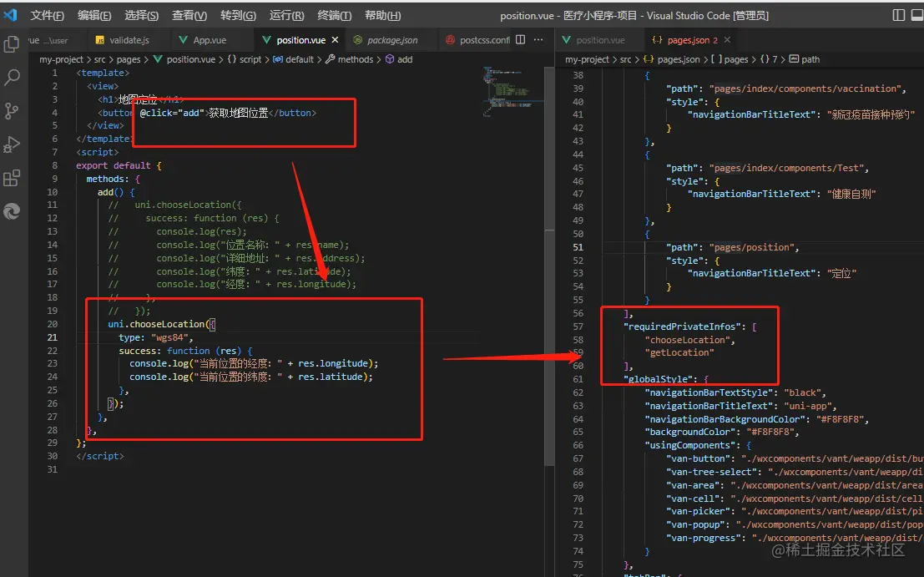
Task: Open the Source Control view
Action: click(13, 111)
